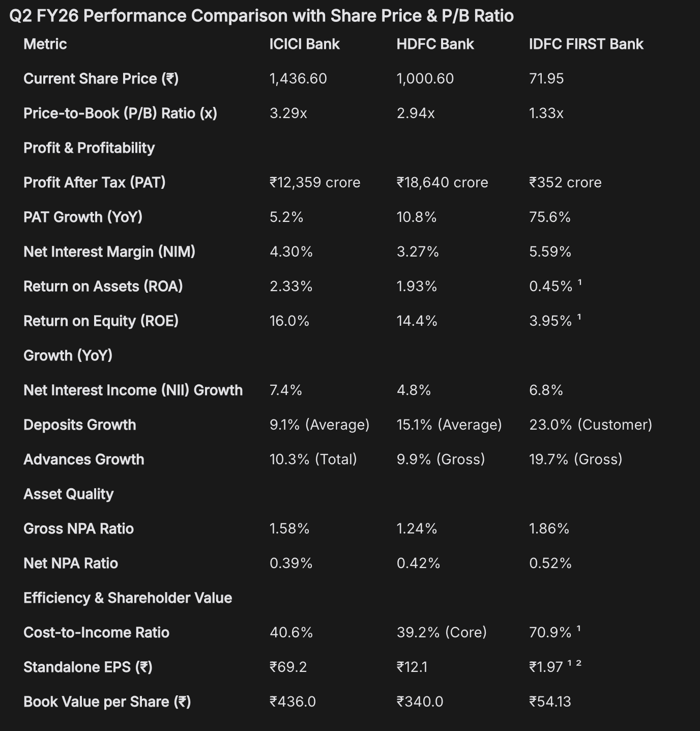The image size is (700, 731).
Task: Click HDFC Bank's PAT value ₹18,640 crore
Action: pos(442,183)
